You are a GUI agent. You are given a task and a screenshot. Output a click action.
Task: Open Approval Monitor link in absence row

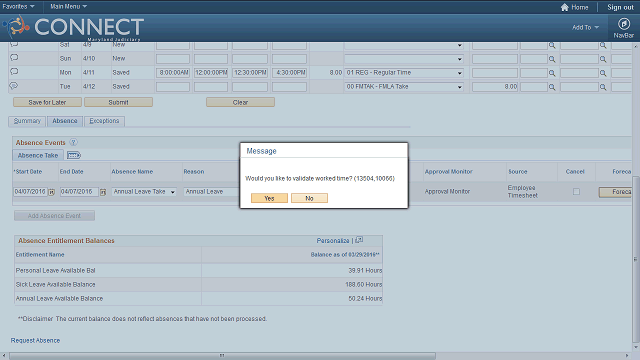[x=447, y=191]
